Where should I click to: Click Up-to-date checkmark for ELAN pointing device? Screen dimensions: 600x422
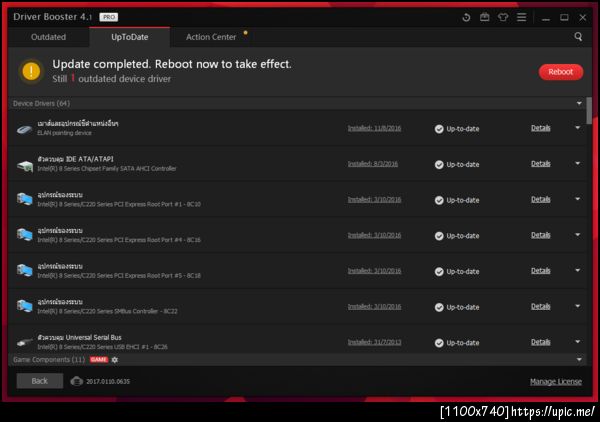point(439,129)
